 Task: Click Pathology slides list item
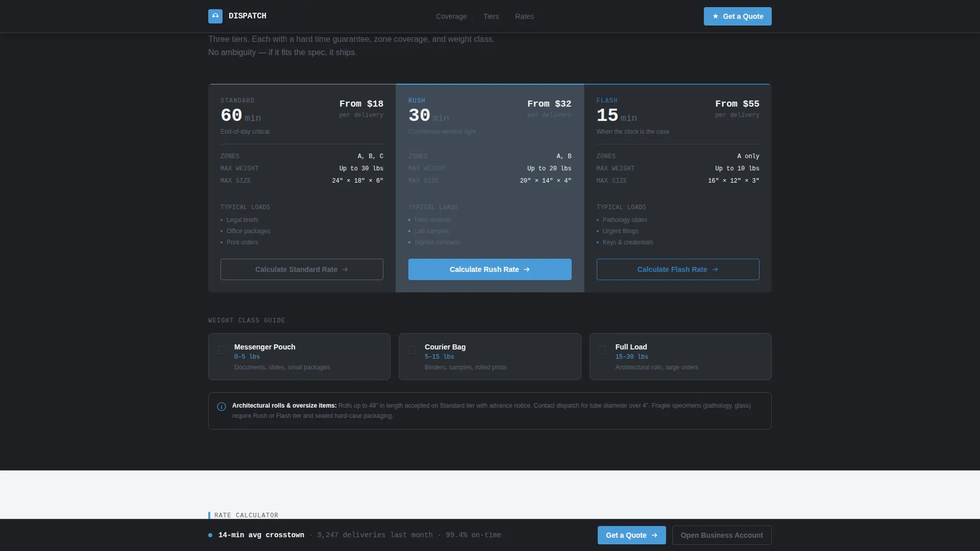pos(625,220)
